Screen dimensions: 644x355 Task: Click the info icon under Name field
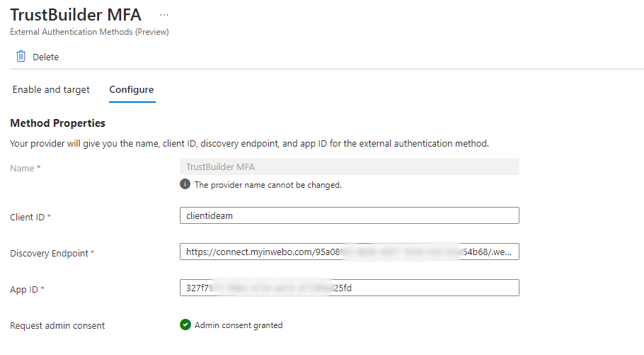click(185, 184)
